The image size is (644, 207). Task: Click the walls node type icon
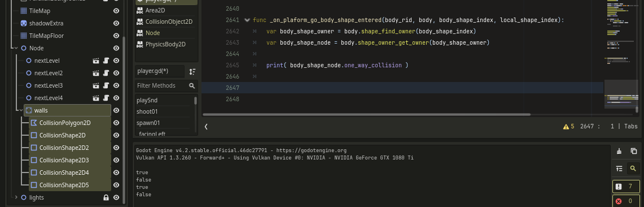29,110
